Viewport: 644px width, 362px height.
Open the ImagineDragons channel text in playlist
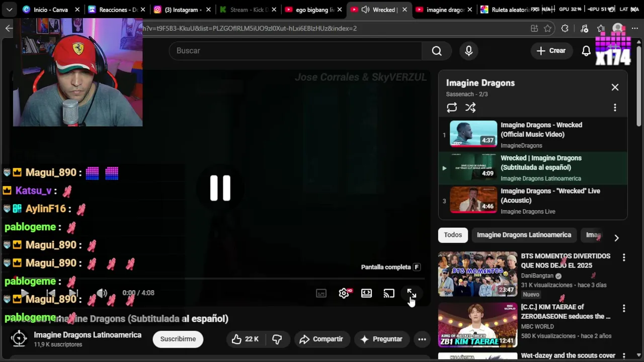coord(521,146)
